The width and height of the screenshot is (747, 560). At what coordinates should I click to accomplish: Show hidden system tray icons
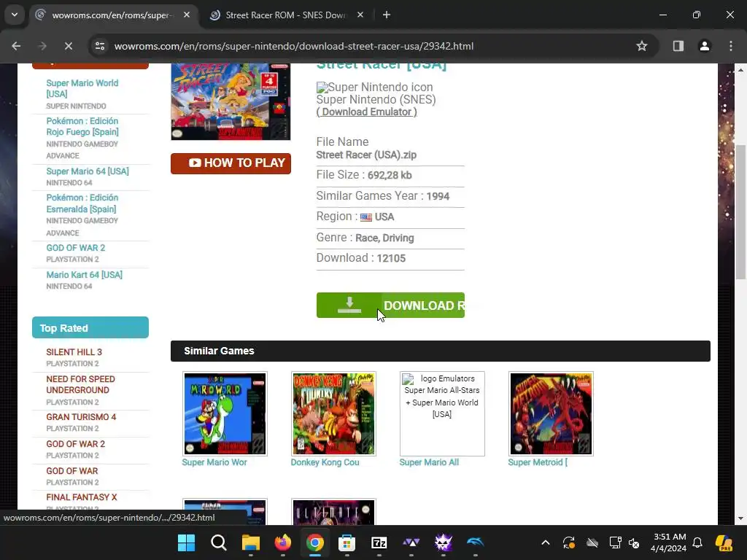pos(546,542)
